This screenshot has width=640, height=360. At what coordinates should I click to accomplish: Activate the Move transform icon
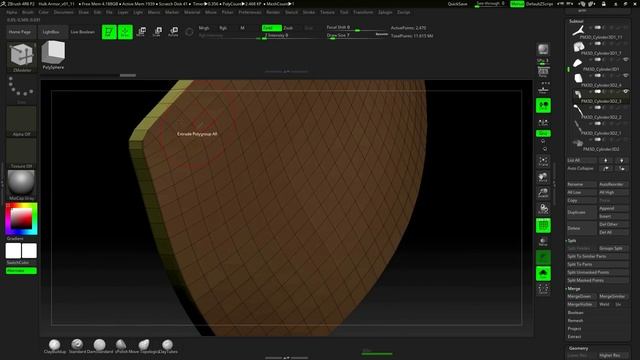click(x=141, y=32)
